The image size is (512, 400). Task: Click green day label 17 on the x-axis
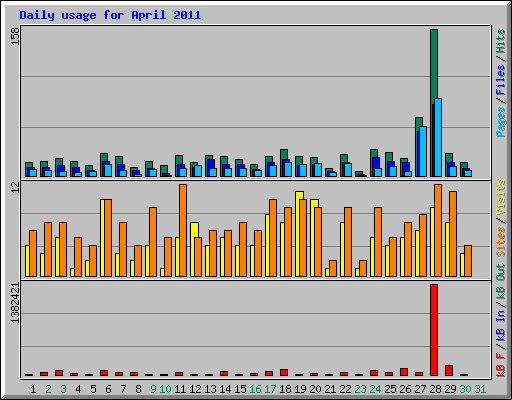pos(270,389)
